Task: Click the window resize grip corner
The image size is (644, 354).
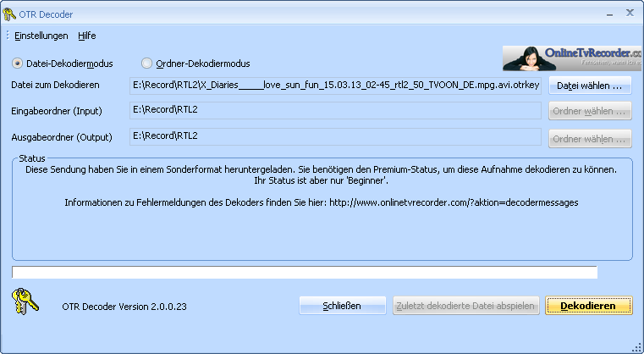Action: (x=636, y=346)
